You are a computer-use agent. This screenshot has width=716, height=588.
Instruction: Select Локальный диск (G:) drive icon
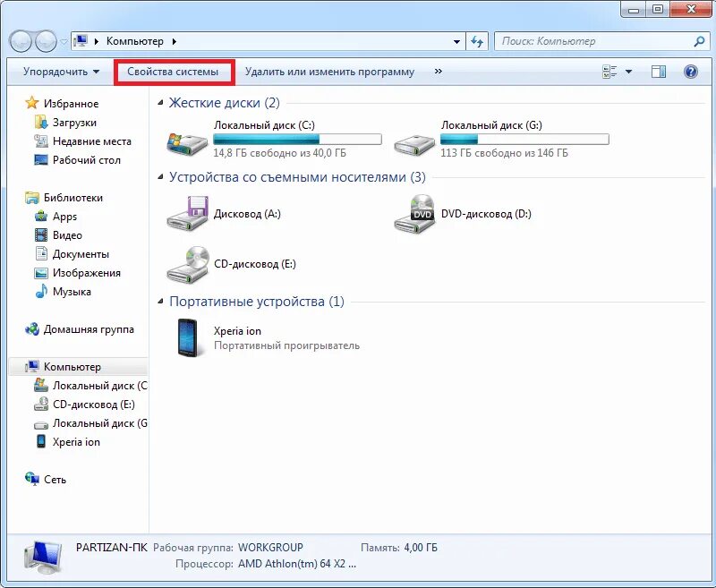(x=414, y=144)
